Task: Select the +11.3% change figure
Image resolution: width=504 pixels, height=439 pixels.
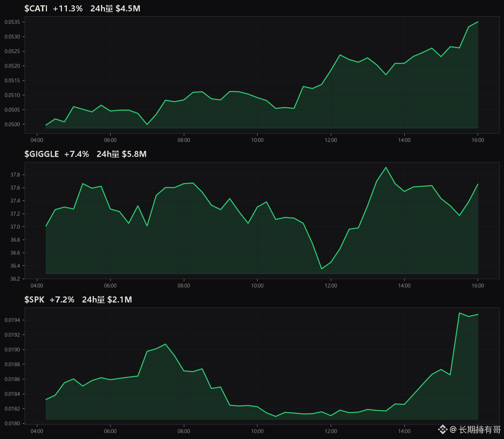Action: click(x=68, y=9)
